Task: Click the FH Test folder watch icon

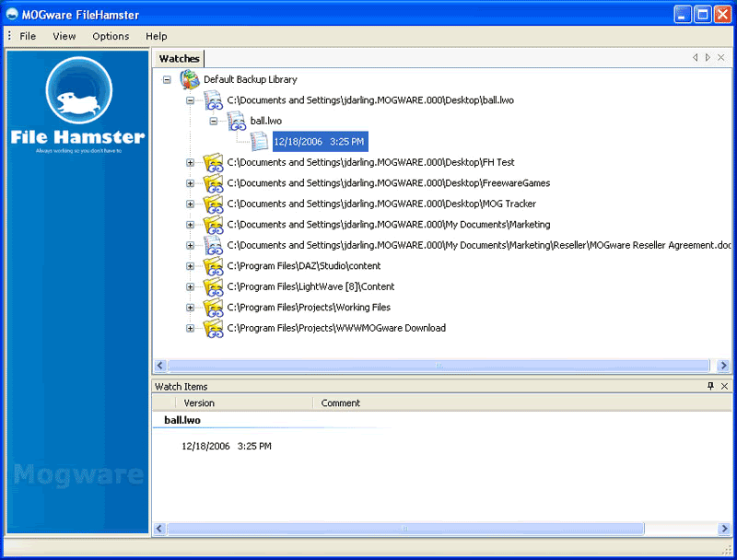Action: (213, 163)
